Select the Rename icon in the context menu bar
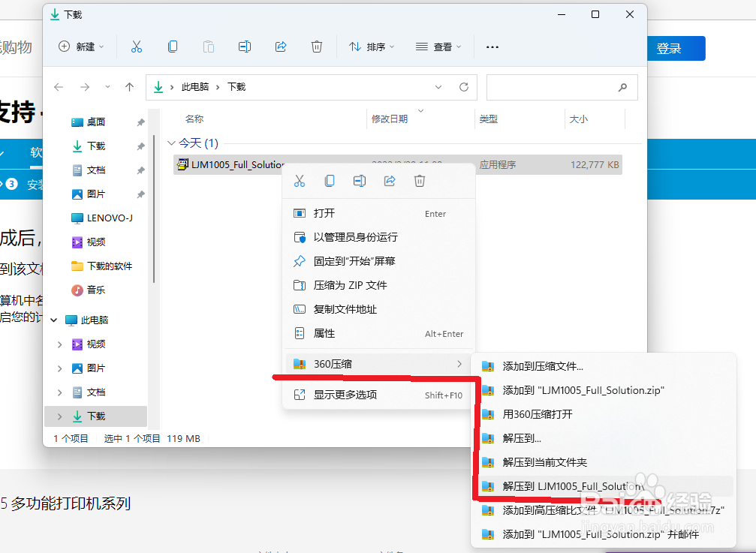The height and width of the screenshot is (553, 756). pos(359,180)
